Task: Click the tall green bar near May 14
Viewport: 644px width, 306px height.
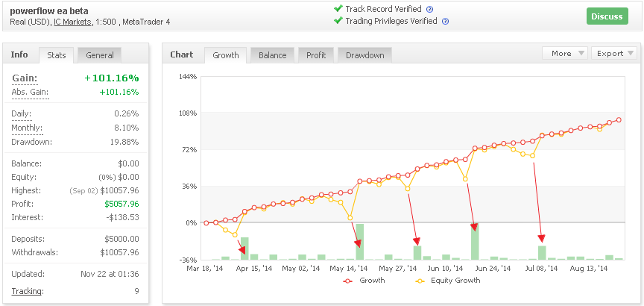Action: (x=360, y=241)
